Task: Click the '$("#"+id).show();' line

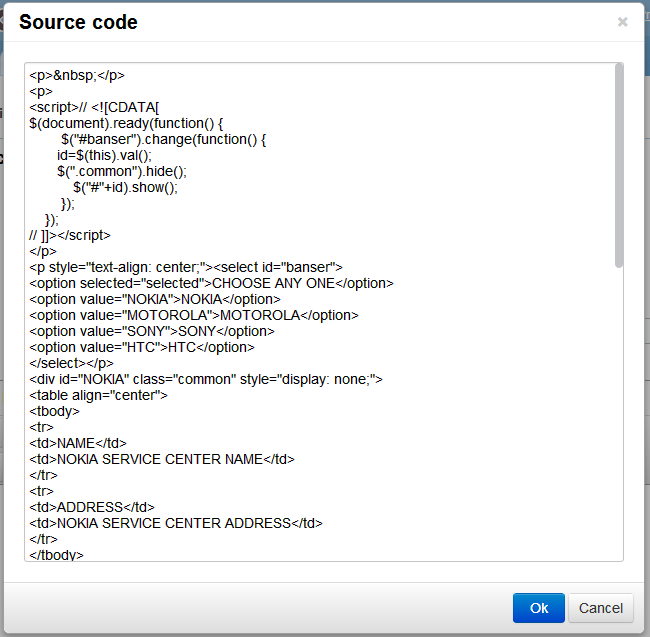Action: click(125, 187)
